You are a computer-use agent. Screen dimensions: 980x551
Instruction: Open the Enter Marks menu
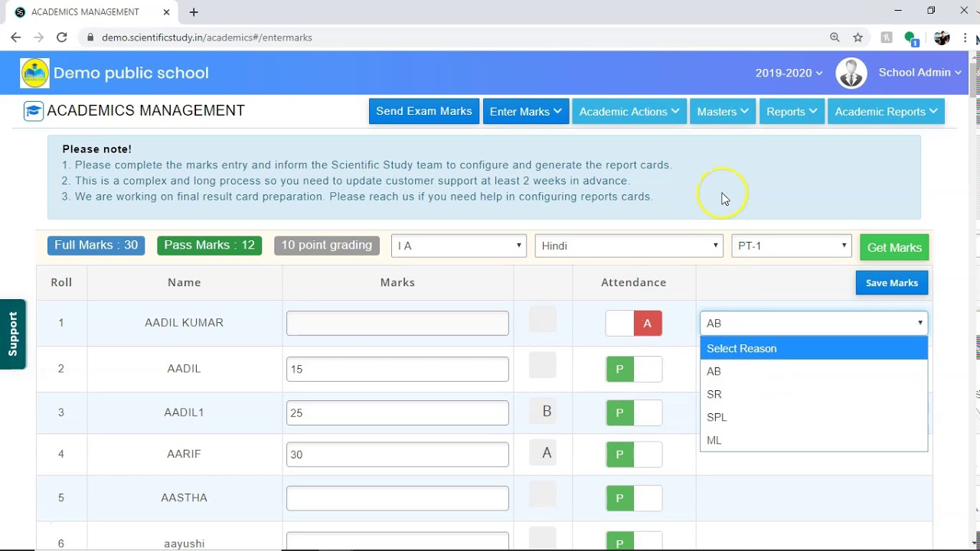point(525,111)
